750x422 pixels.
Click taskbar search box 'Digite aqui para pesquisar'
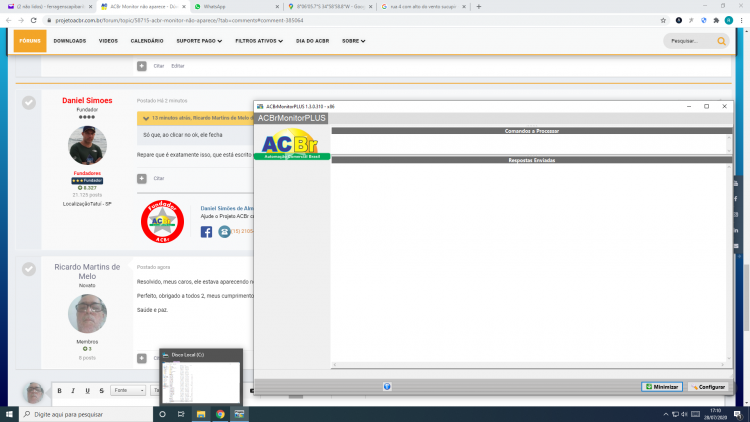(x=86, y=414)
